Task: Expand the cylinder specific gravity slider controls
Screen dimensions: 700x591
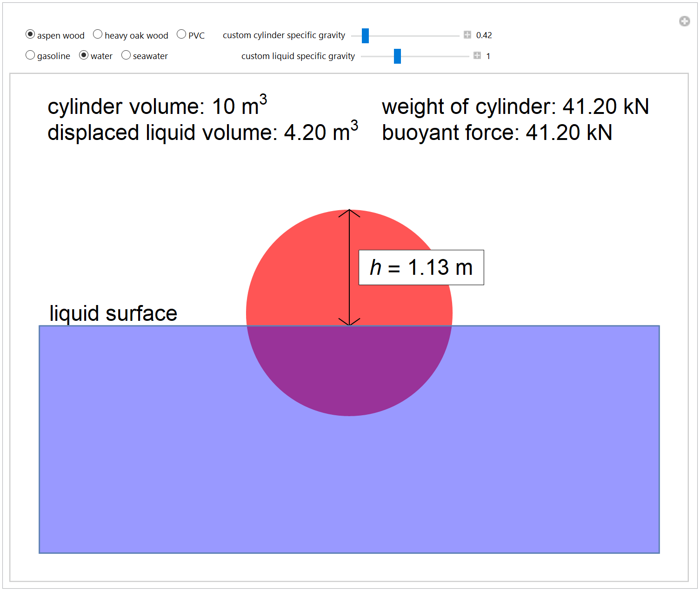Action: pyautogui.click(x=467, y=35)
